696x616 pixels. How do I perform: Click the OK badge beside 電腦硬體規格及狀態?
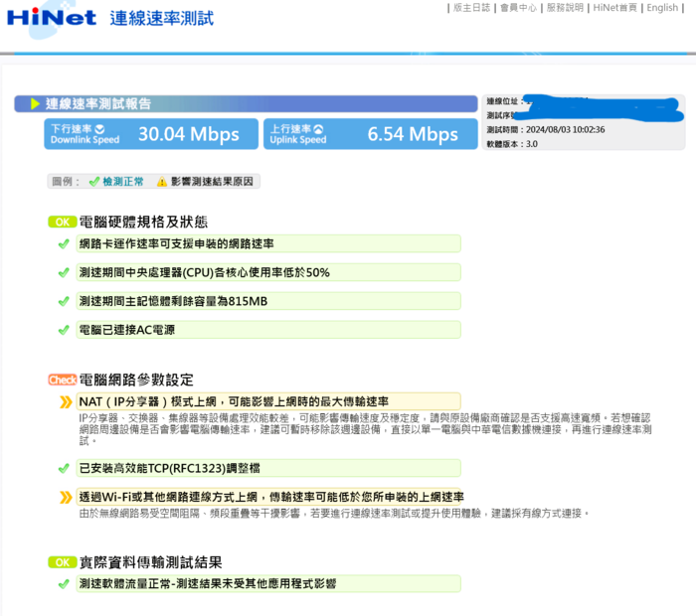(62, 222)
